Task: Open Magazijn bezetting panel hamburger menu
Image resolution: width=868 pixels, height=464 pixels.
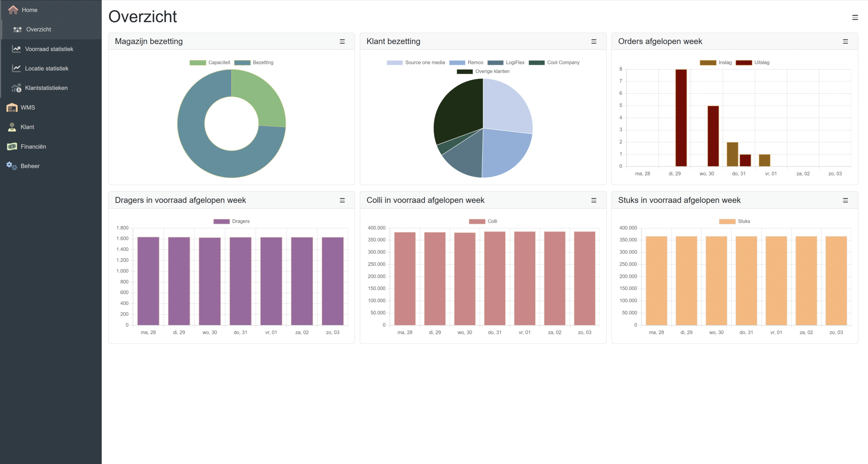Action: point(342,42)
